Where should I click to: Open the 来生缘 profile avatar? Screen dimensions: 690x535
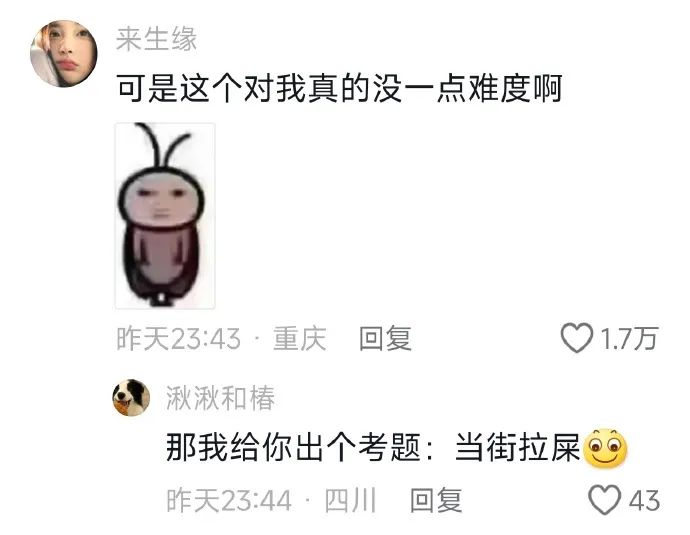tap(64, 53)
